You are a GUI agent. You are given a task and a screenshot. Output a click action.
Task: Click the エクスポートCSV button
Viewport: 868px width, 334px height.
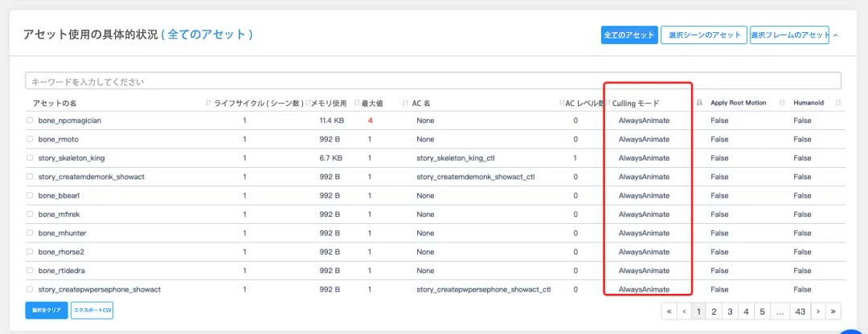92,310
